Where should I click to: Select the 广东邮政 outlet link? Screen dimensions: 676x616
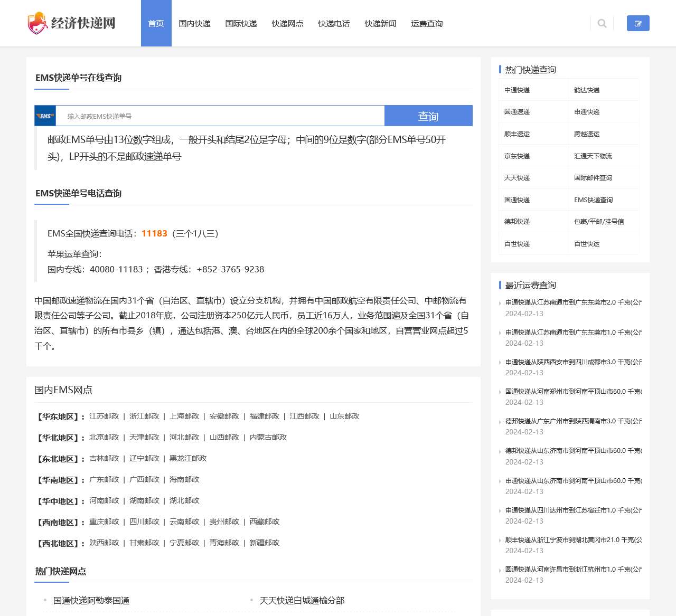point(104,480)
